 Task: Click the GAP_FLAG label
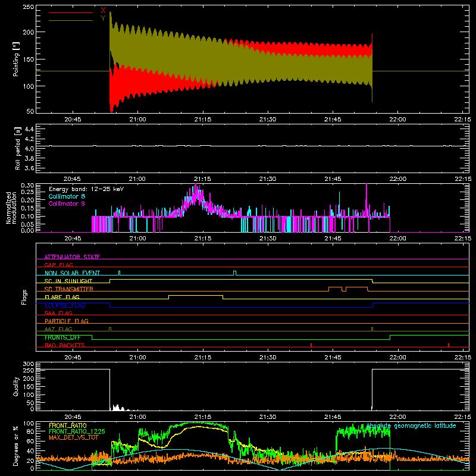[58, 265]
